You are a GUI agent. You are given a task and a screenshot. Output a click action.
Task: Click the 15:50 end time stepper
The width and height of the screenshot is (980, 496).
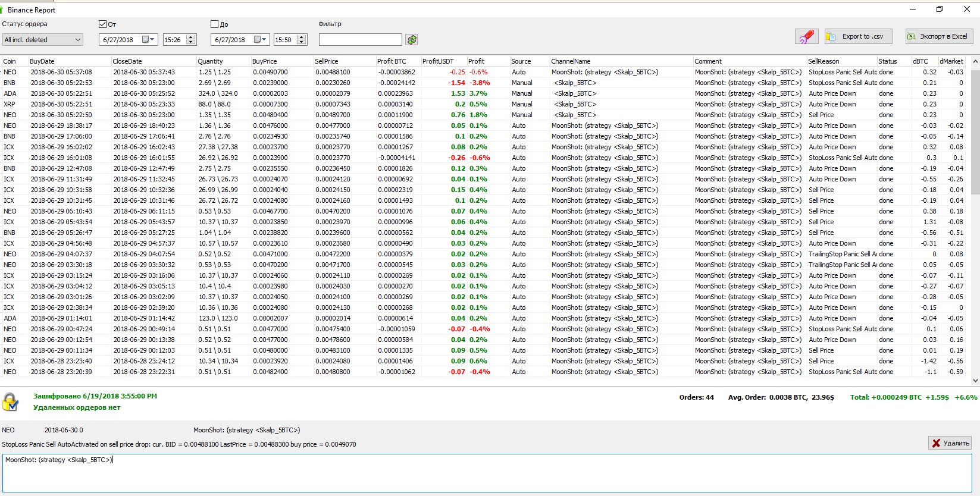(302, 40)
